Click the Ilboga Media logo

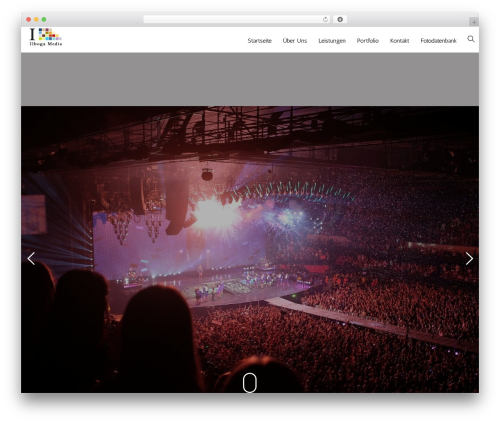(x=46, y=37)
